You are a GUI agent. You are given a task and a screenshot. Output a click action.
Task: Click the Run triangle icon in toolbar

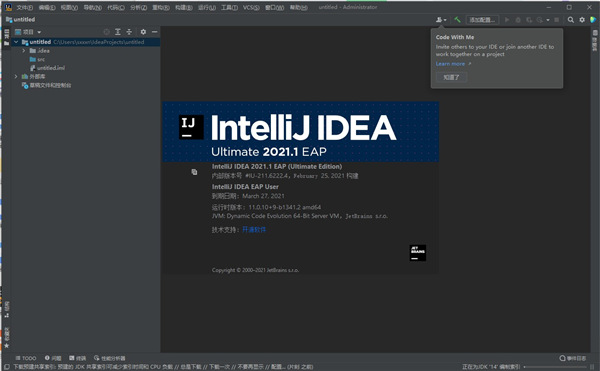tap(507, 20)
